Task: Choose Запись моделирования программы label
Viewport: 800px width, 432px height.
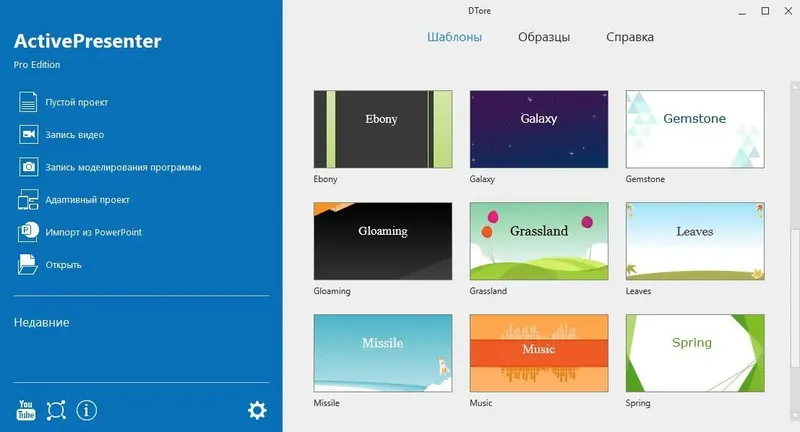Action: click(x=123, y=167)
